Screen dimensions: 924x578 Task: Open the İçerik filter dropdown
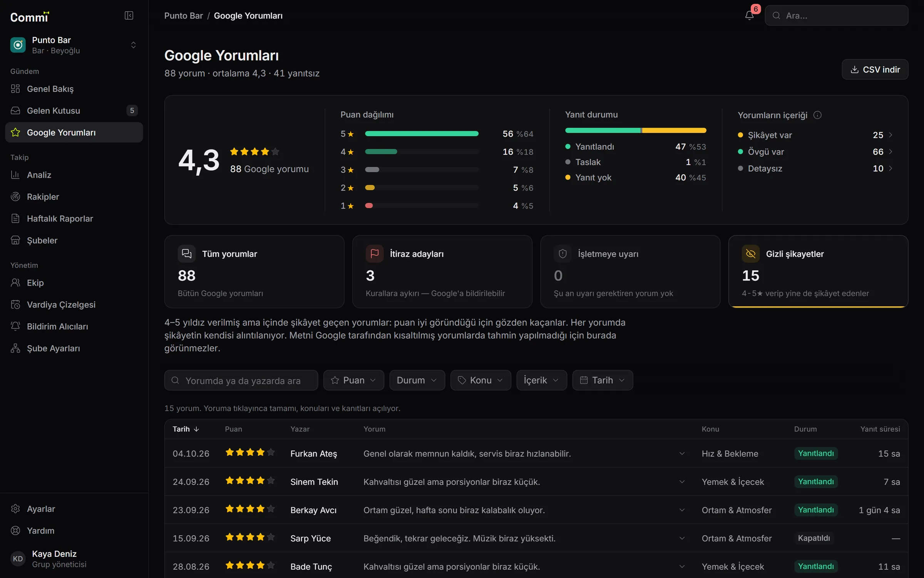[541, 380]
